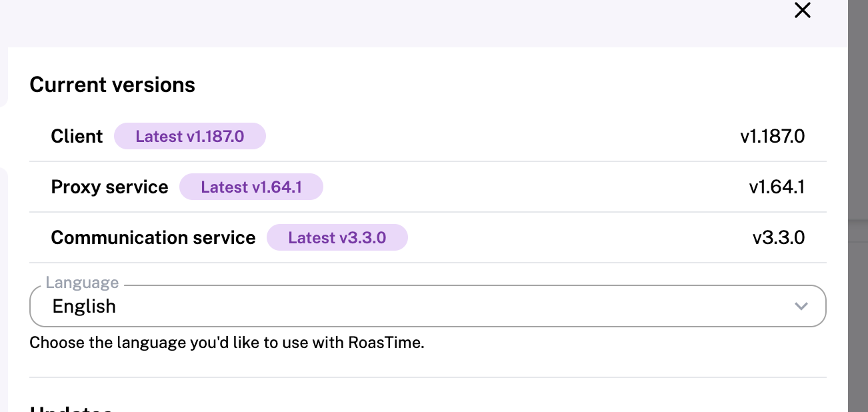Image resolution: width=868 pixels, height=412 pixels.
Task: Click the divider line below language description
Action: tap(427, 377)
